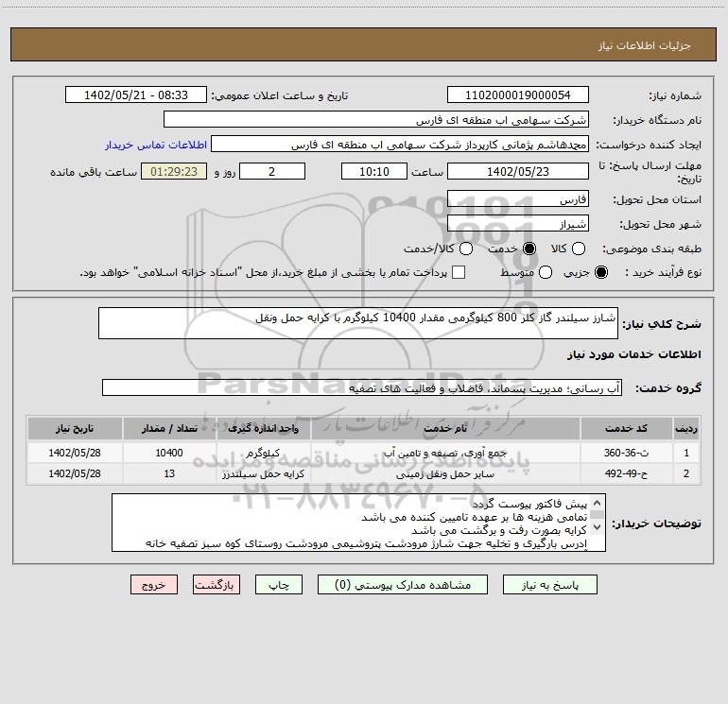Click the request creator field
Viewport: 728px width, 704px height.
(400, 144)
